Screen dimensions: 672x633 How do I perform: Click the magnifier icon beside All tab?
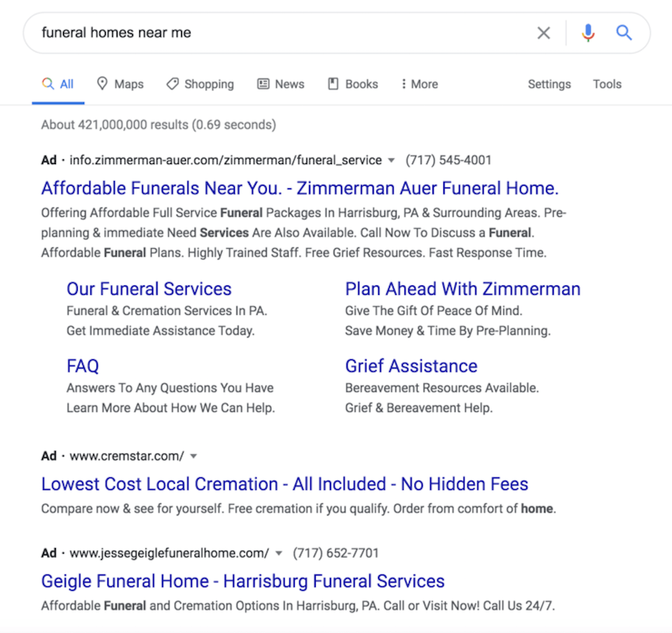48,83
